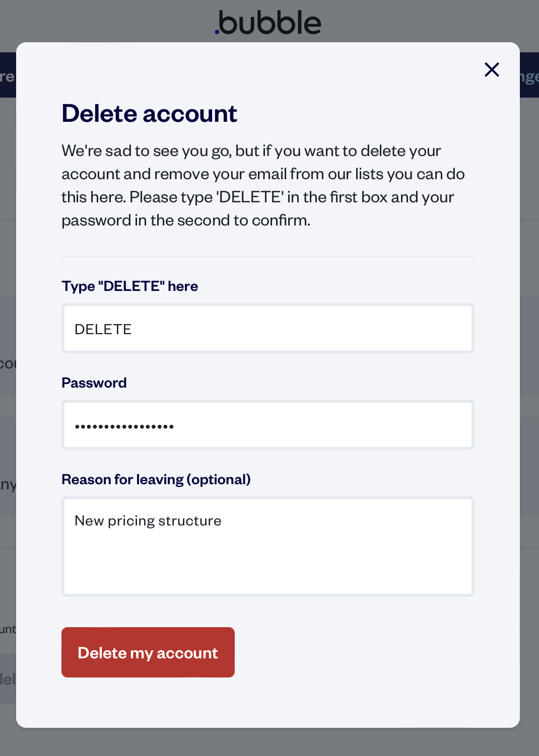
Task: Click the Type "DELETE" here label
Action: click(x=129, y=286)
